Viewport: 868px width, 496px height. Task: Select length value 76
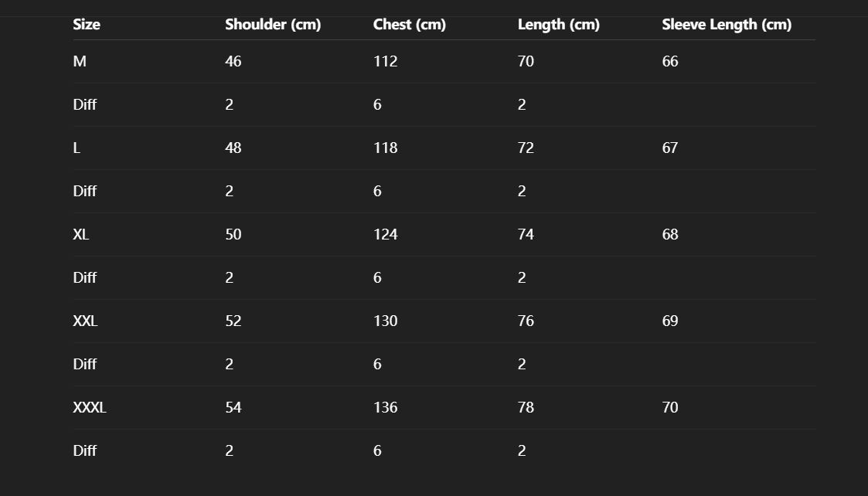click(x=526, y=321)
